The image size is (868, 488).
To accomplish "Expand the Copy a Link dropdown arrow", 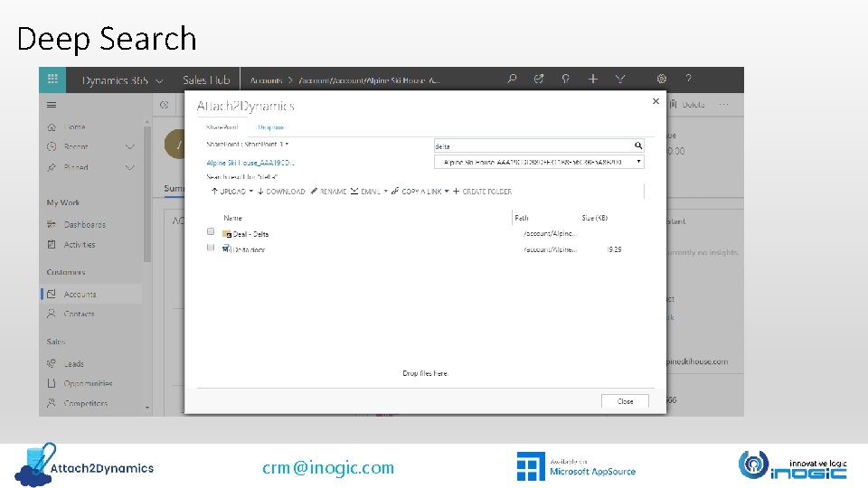I will tap(447, 192).
